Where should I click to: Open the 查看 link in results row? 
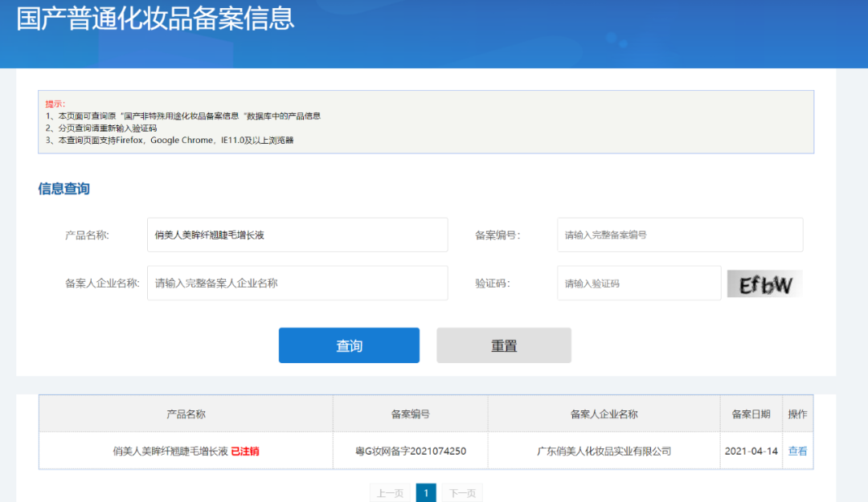coord(797,451)
